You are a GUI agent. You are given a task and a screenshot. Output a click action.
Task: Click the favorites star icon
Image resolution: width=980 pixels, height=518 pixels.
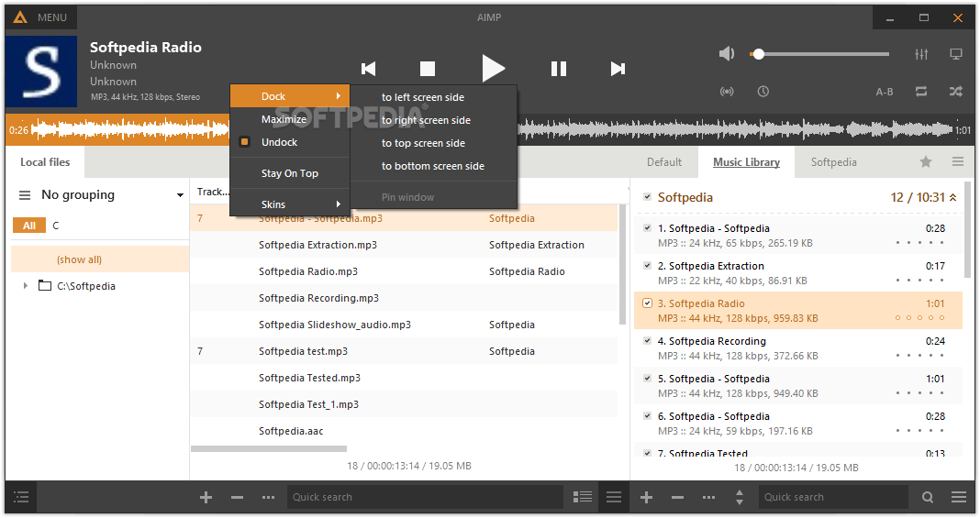926,162
